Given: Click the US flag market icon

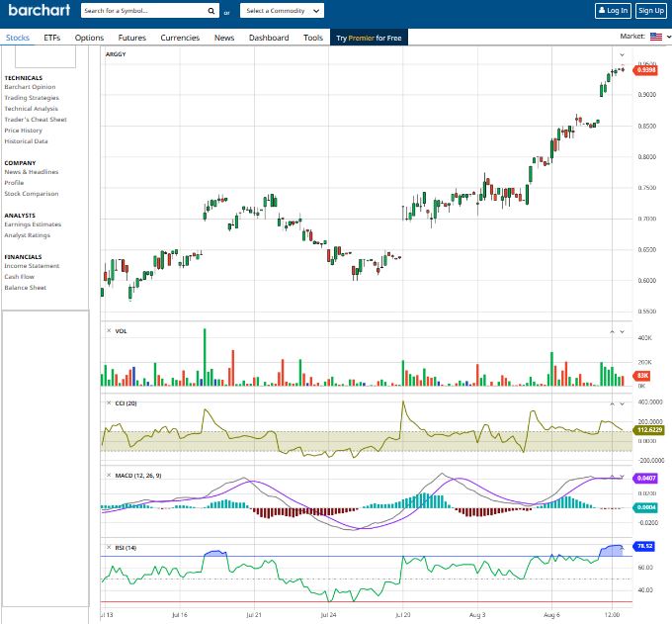Looking at the screenshot, I should [x=656, y=37].
